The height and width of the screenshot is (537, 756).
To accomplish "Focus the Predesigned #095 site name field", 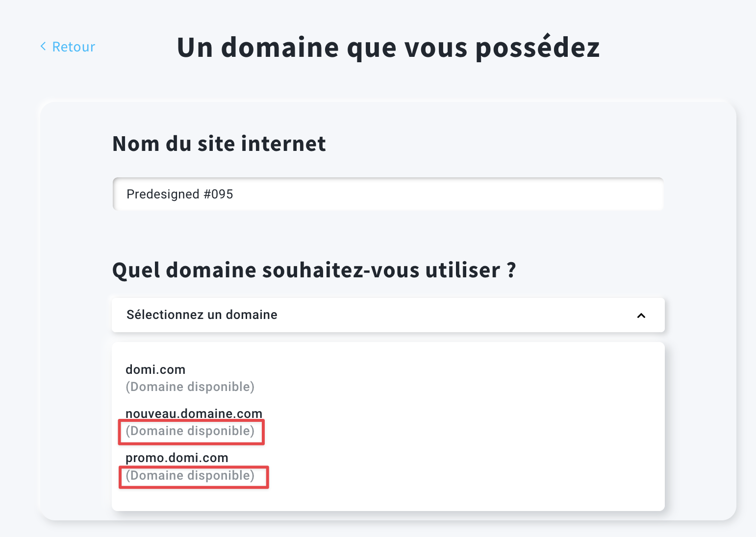I will [388, 194].
